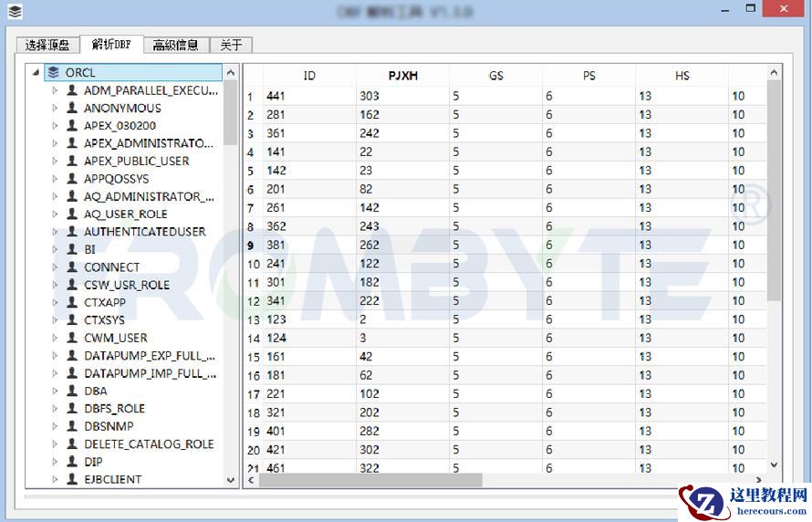Screen dimensions: 812x522
Task: Expand the CONNECT node arrow
Action: coord(55,267)
